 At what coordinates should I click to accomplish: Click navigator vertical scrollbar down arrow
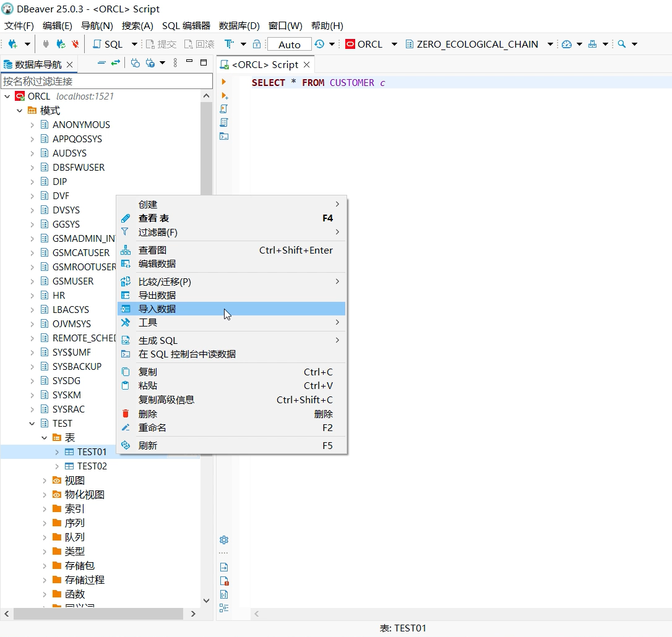click(x=206, y=601)
